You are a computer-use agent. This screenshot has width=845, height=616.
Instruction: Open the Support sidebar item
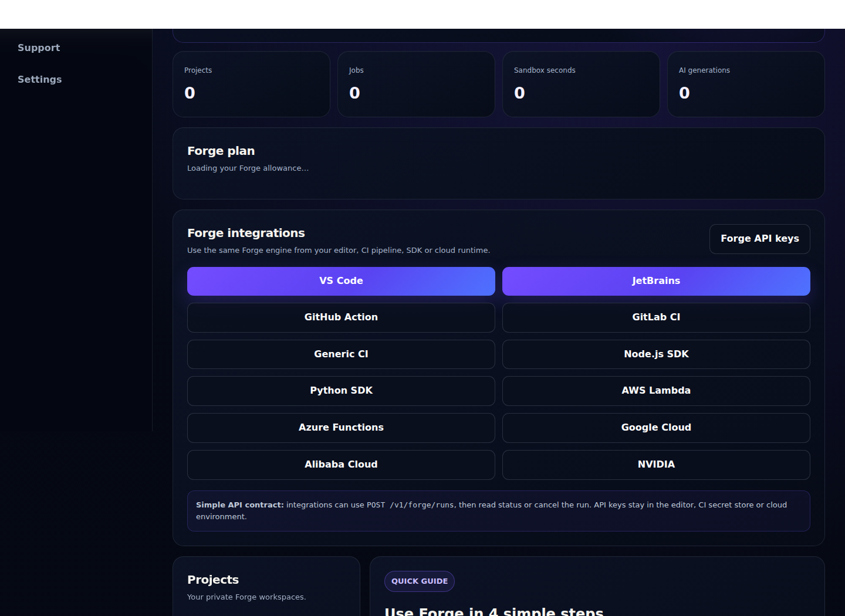[x=39, y=48]
